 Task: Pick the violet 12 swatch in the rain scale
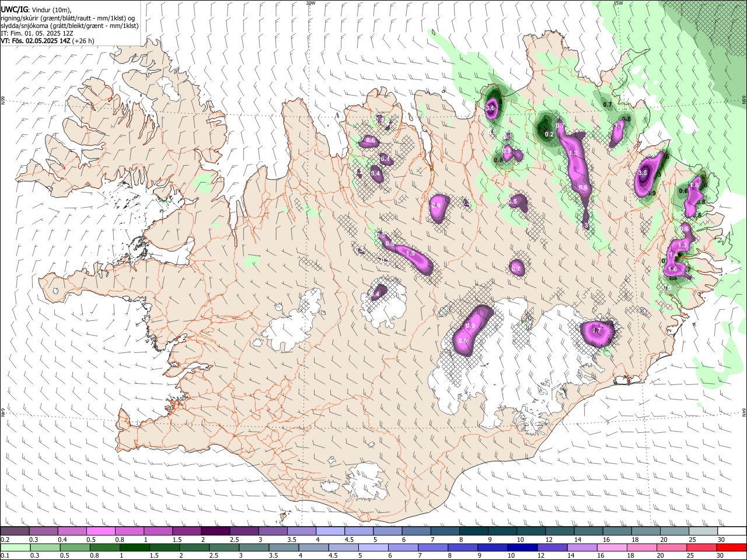(552, 547)
